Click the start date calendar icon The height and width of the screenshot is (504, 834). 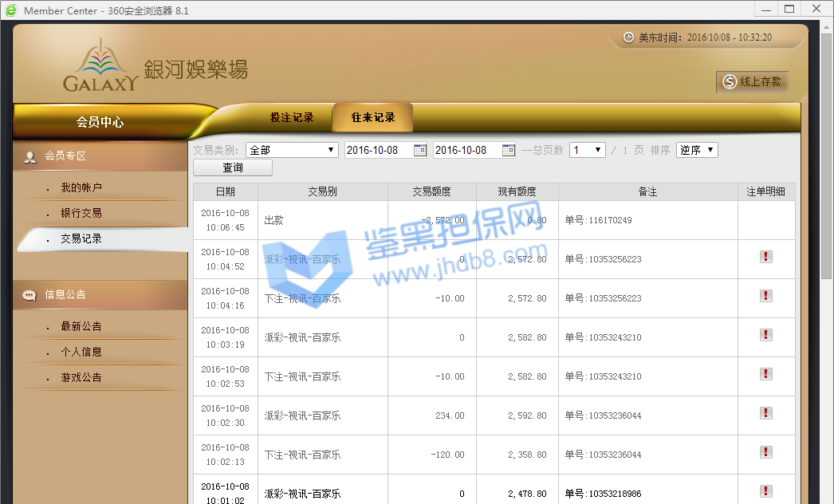pos(420,150)
